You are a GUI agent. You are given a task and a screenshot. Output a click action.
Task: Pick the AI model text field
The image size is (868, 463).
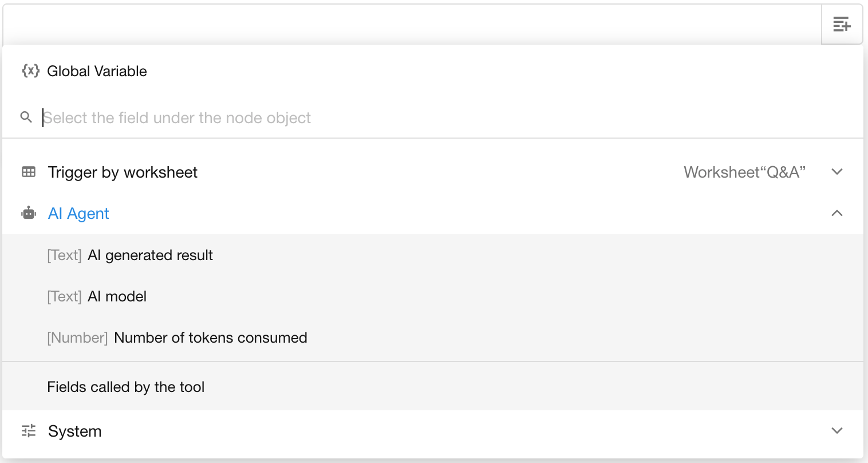click(x=117, y=296)
